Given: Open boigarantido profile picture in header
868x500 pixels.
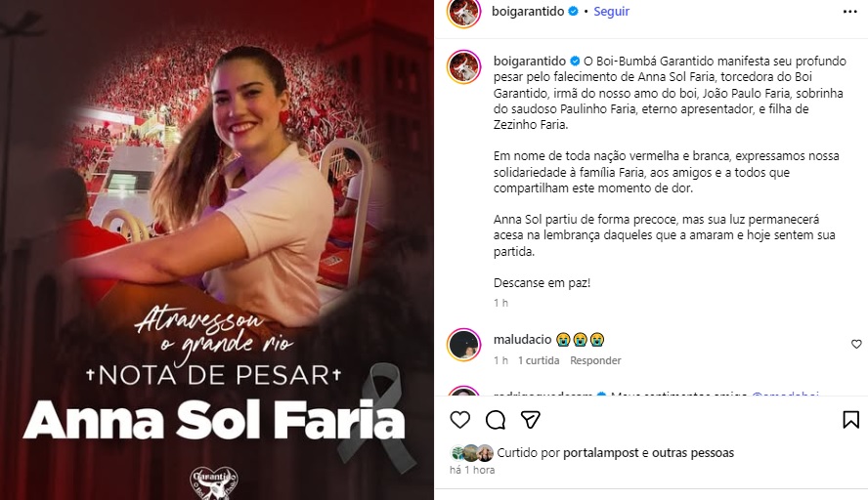Looking at the screenshot, I should click(464, 11).
